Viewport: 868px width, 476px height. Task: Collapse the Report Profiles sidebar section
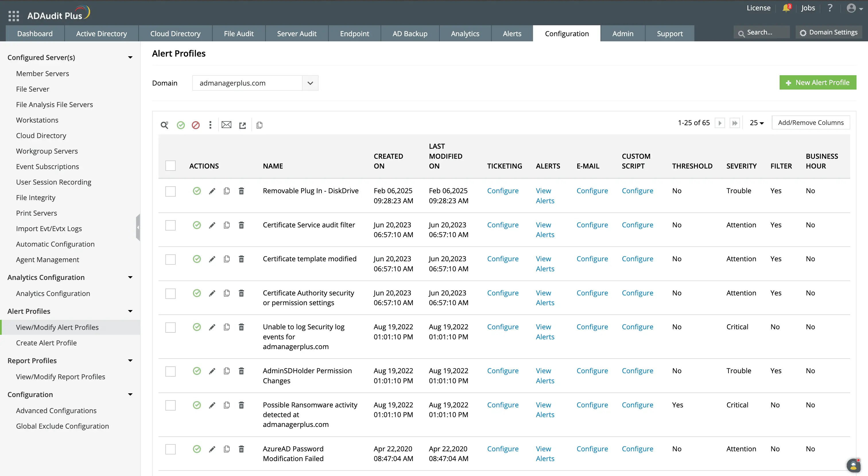[130, 360]
